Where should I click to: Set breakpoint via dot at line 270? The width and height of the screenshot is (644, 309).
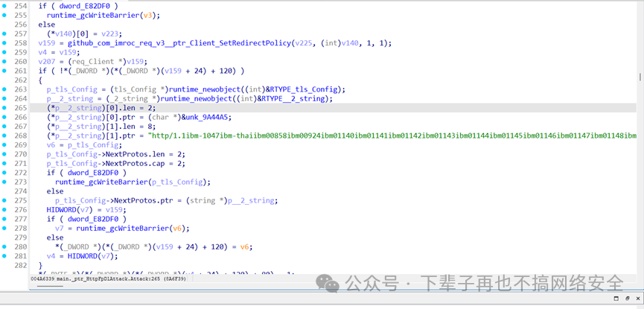pyautogui.click(x=4, y=154)
